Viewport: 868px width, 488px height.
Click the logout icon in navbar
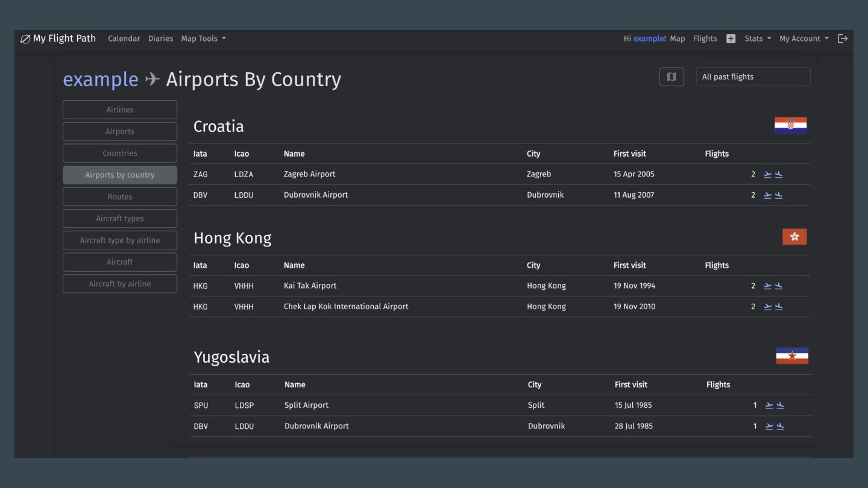(843, 39)
